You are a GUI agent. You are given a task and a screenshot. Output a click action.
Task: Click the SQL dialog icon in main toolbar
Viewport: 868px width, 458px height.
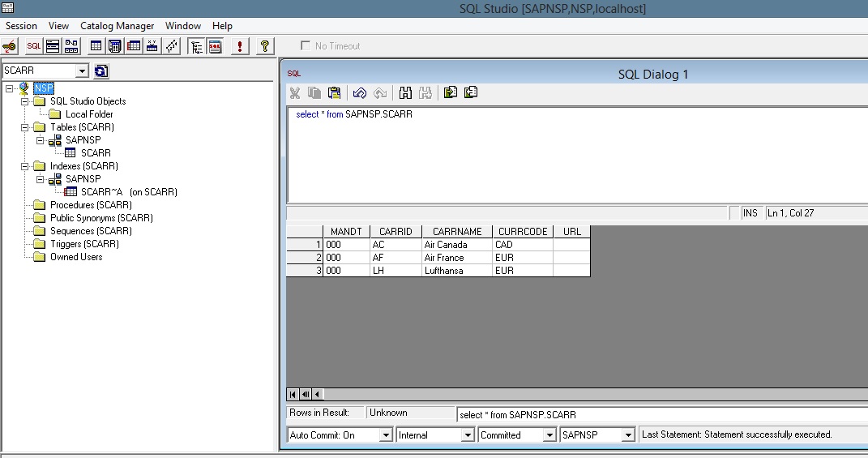click(33, 46)
